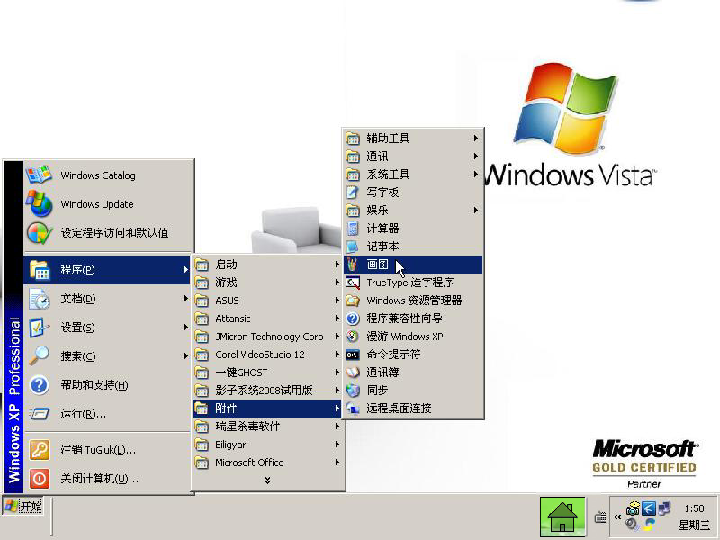This screenshot has height=540, width=720.
Task: Open Windows Update globe icon
Action: (x=39, y=203)
